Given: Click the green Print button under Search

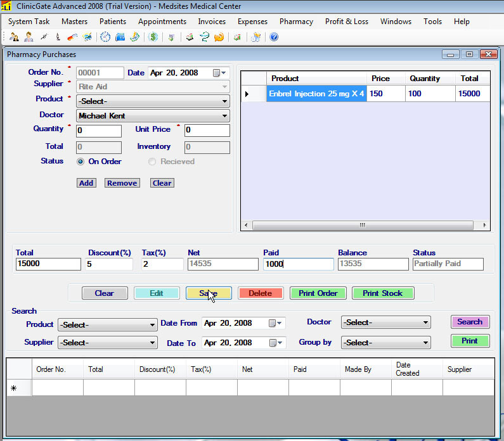Looking at the screenshot, I should 470,341.
